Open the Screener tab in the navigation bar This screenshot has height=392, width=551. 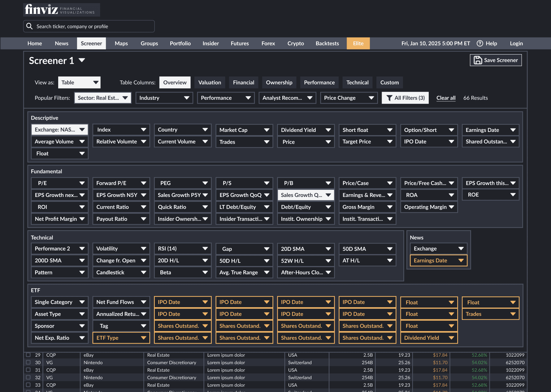pyautogui.click(x=91, y=43)
